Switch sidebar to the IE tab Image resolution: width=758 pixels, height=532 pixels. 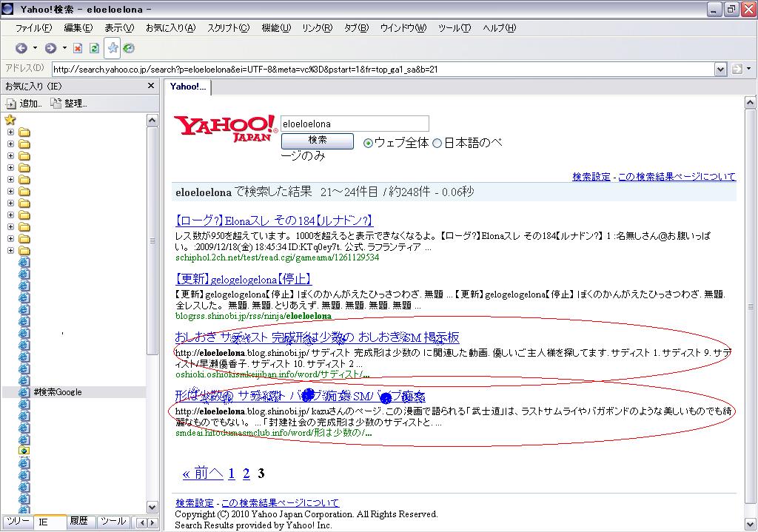(50, 522)
